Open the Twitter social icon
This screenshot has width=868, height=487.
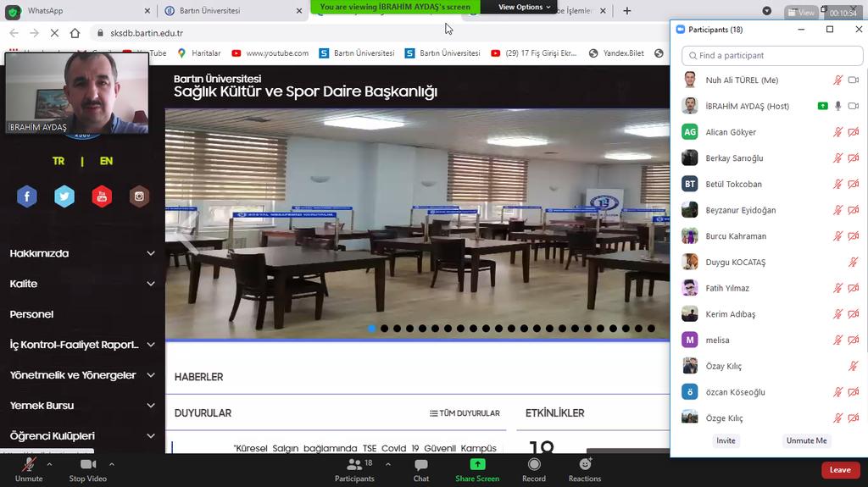pyautogui.click(x=64, y=196)
